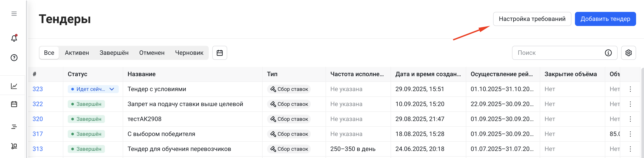Expand status dropdown for tender 323

(x=112, y=89)
